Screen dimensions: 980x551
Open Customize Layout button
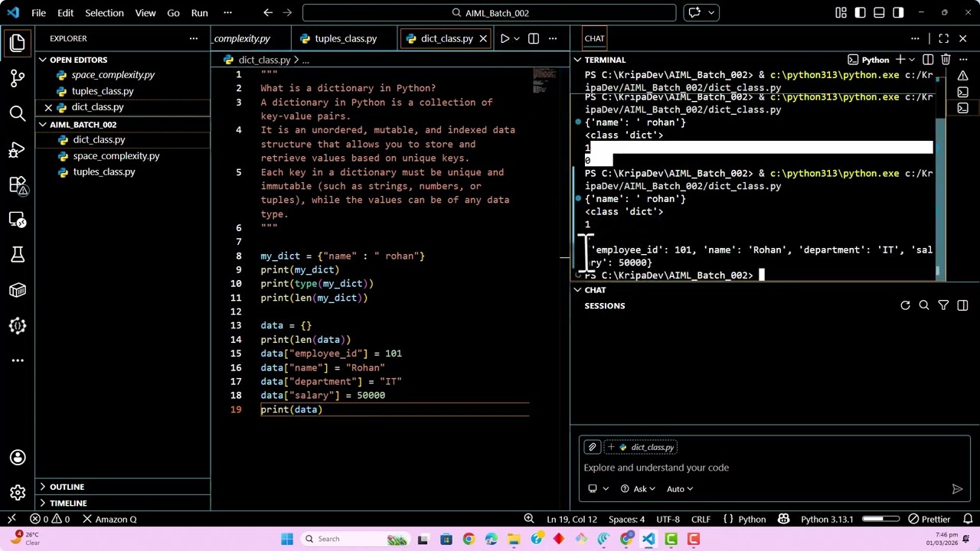[x=841, y=12]
